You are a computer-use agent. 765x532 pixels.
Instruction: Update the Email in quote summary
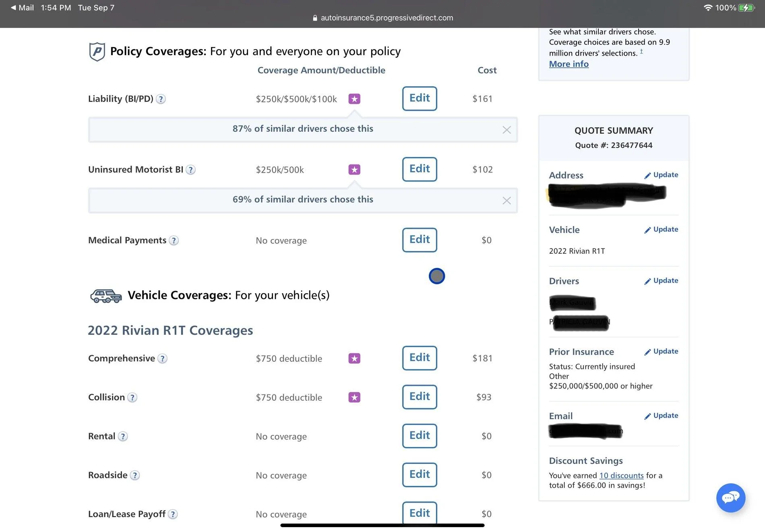661,416
